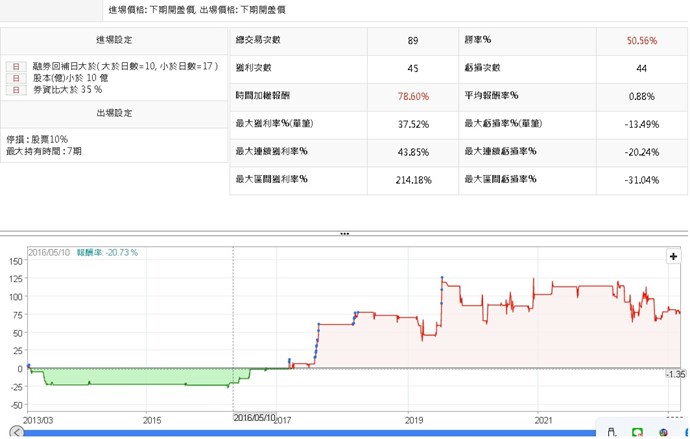Image resolution: width=690 pixels, height=439 pixels.
Task: Collapse the 券資比大於 35 % condition
Action: tap(13, 89)
